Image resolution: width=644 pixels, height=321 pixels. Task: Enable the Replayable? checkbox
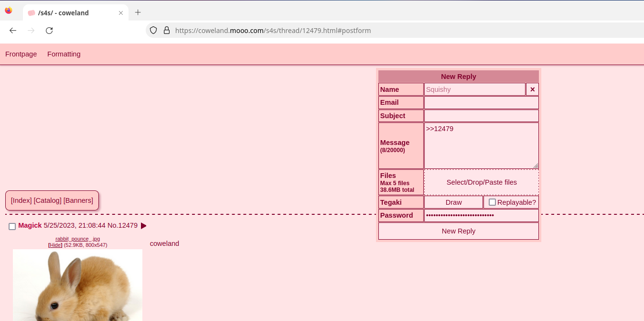pyautogui.click(x=492, y=202)
